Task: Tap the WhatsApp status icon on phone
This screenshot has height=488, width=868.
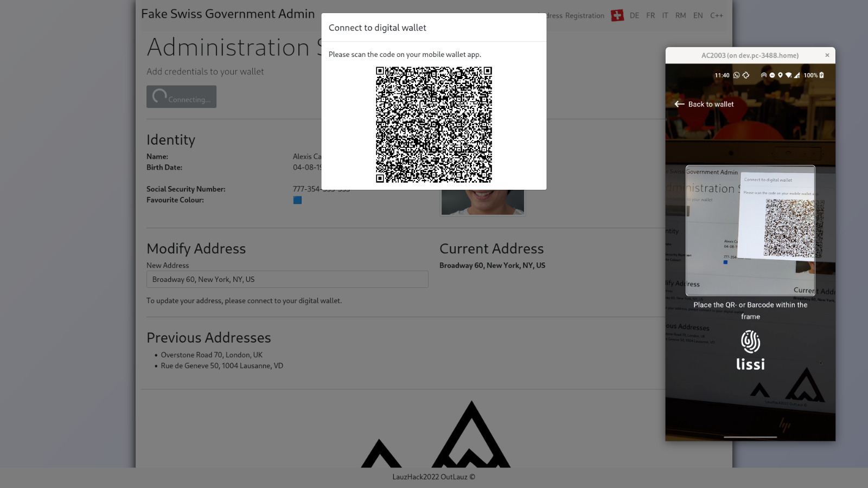Action: pos(737,75)
